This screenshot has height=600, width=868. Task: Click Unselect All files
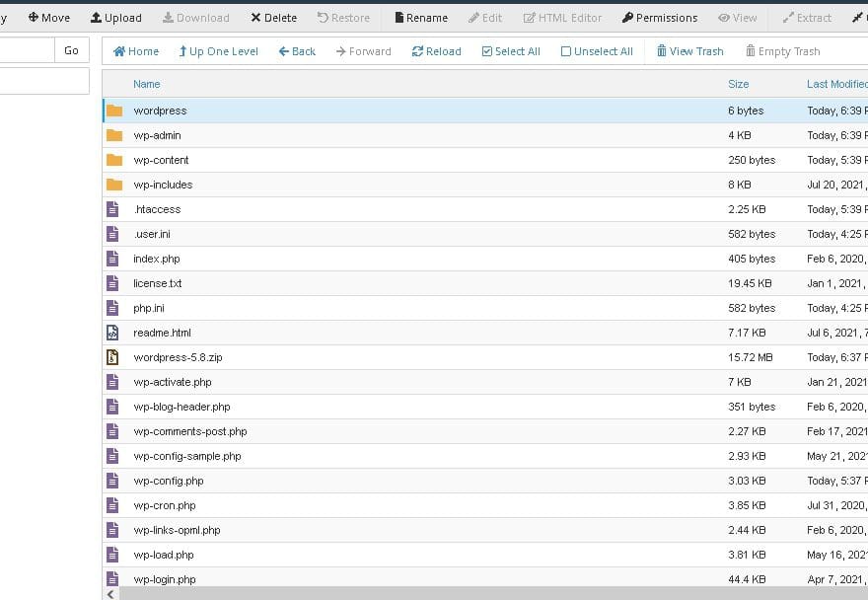pos(597,51)
